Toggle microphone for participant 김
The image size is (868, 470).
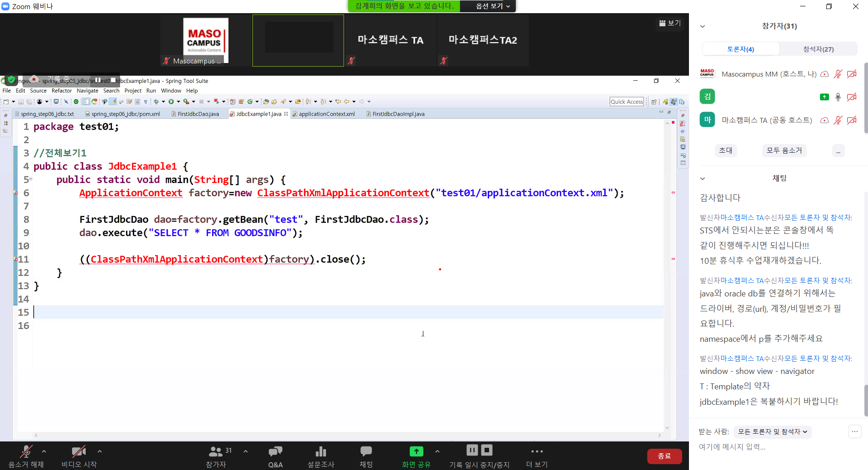[838, 97]
